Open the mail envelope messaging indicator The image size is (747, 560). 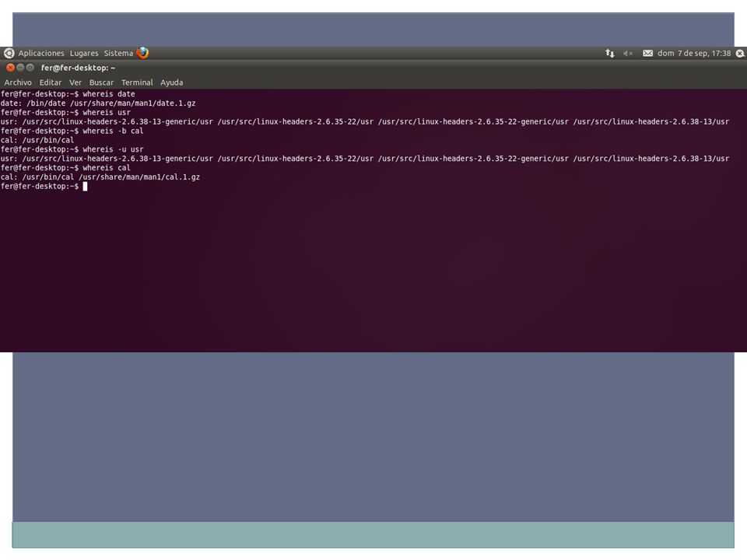647,54
